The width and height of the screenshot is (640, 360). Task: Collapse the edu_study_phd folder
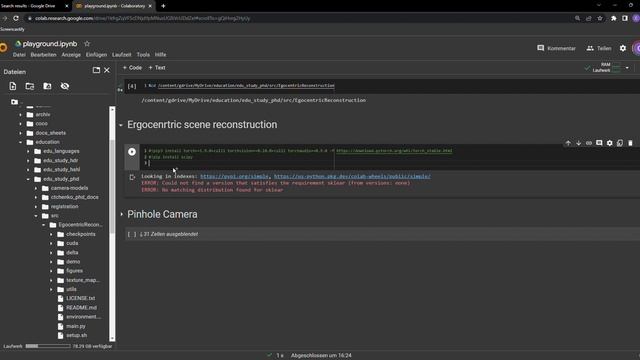click(28, 179)
